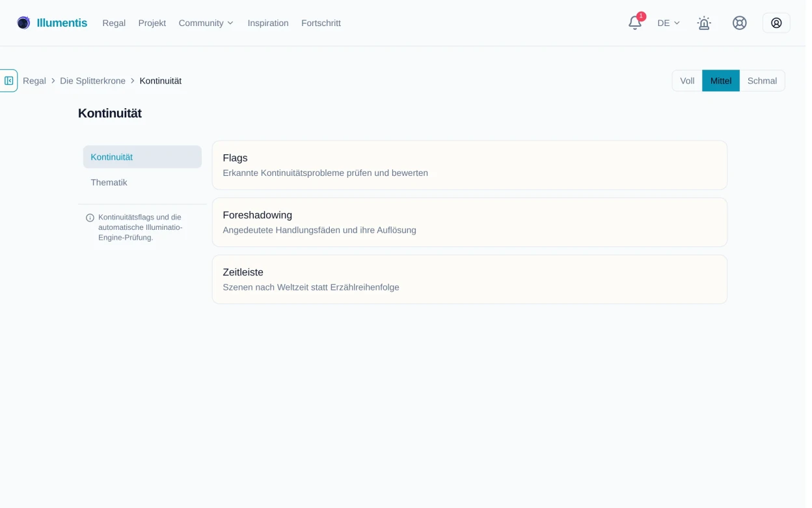Open the DE language dropdown
This screenshot has height=508, width=812.
[668, 23]
